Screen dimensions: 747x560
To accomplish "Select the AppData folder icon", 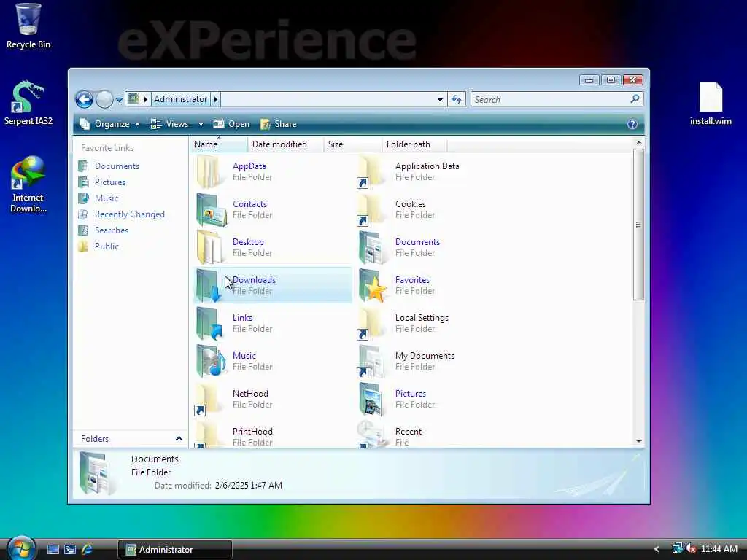I will (x=211, y=171).
